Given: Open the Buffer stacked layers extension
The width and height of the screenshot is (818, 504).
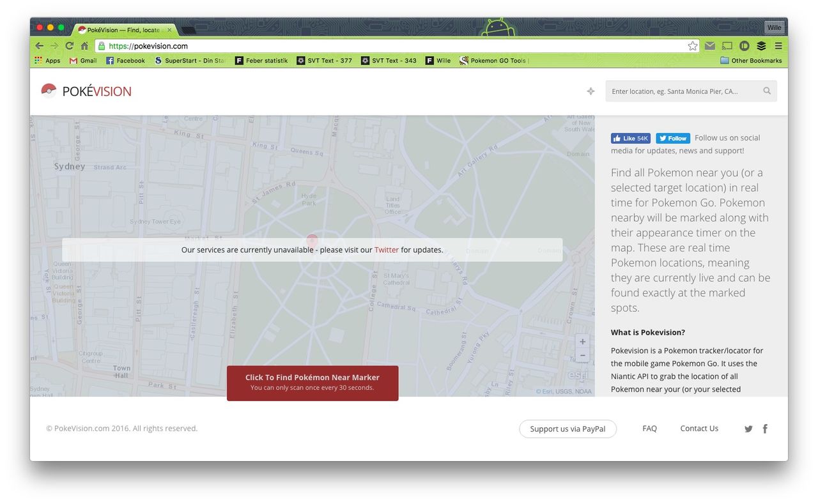Looking at the screenshot, I should tap(761, 46).
